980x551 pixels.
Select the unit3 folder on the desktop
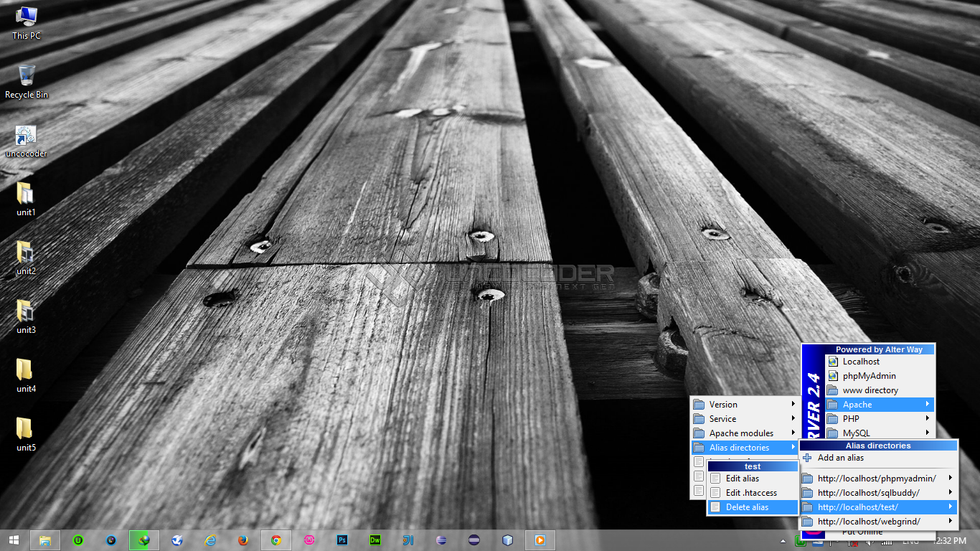(x=26, y=317)
